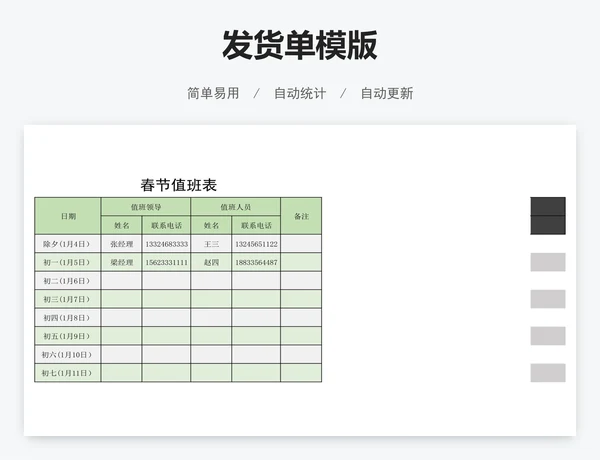Click the empty 备注 cell in 初一 row

(301, 262)
